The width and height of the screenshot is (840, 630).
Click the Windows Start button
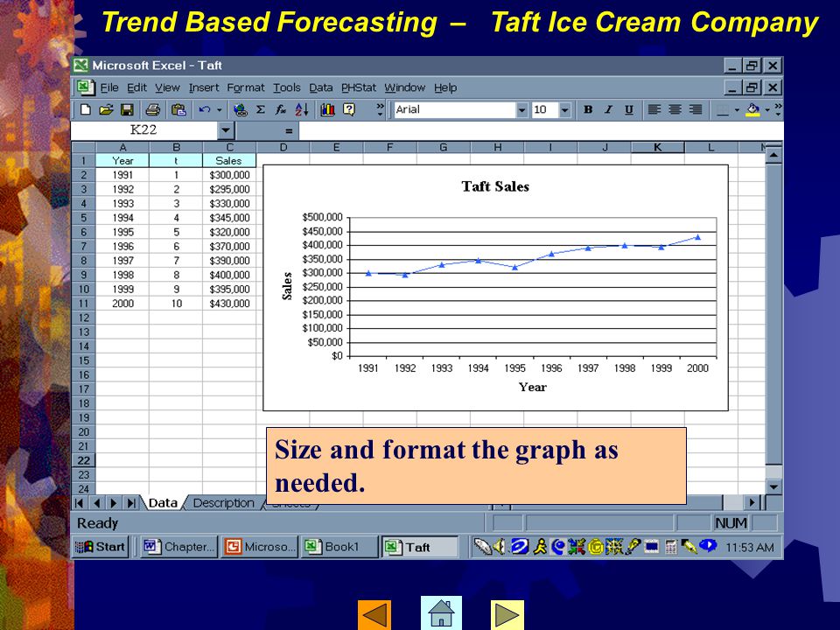(x=100, y=547)
